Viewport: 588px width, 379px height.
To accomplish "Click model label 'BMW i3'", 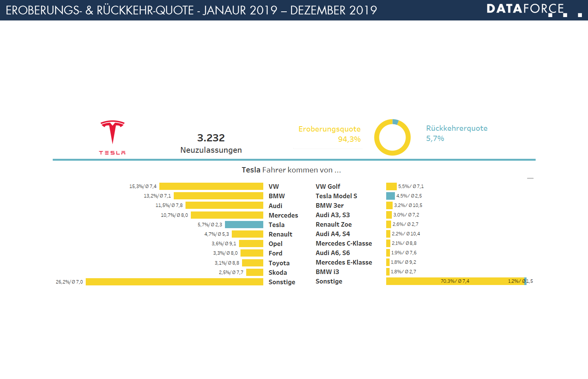I will pyautogui.click(x=327, y=272).
